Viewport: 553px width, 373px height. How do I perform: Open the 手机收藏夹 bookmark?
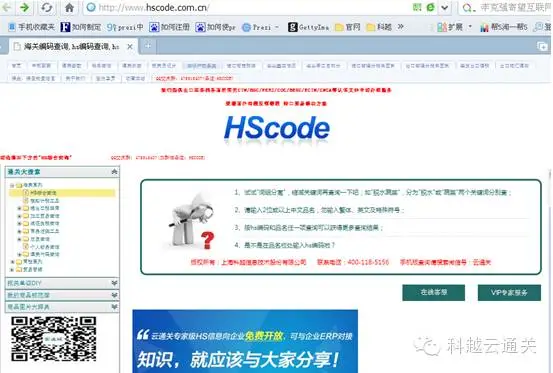(x=31, y=27)
